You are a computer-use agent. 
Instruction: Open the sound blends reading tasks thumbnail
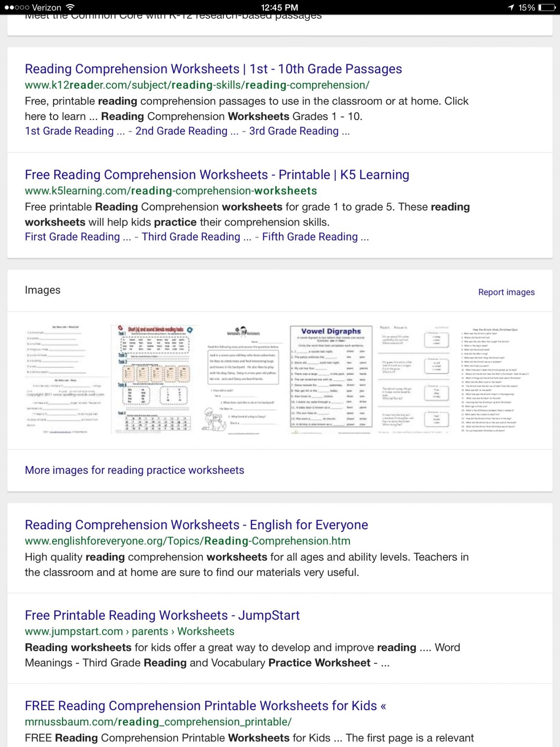[x=155, y=379]
